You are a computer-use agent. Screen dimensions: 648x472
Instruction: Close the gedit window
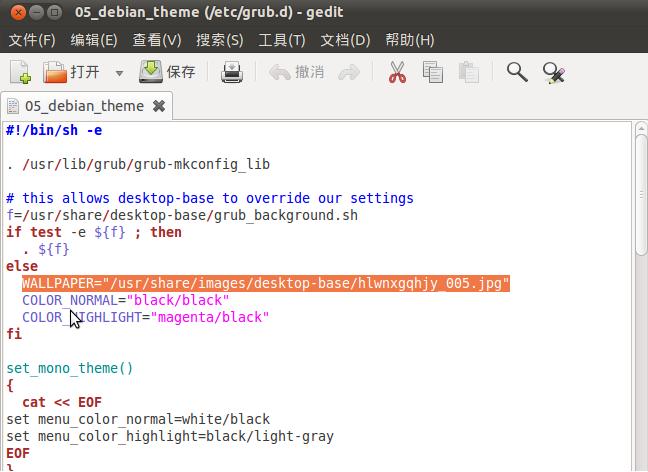tap(18, 13)
